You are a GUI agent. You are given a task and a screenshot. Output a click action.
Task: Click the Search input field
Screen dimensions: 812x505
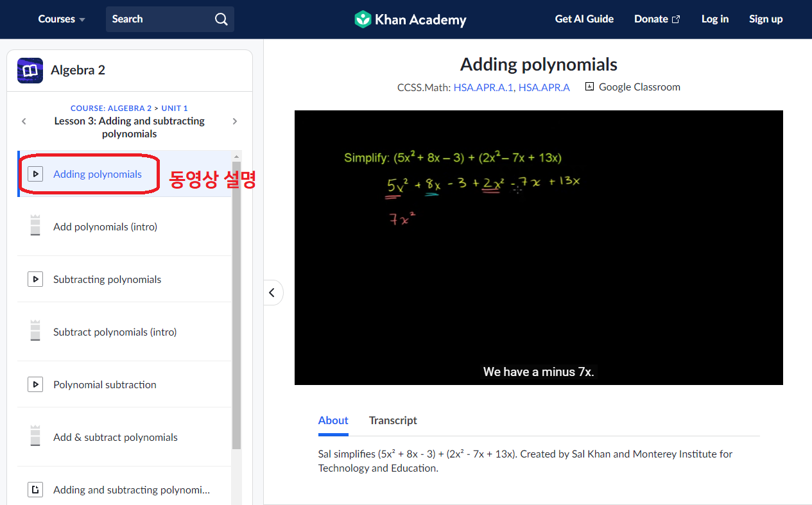point(170,19)
